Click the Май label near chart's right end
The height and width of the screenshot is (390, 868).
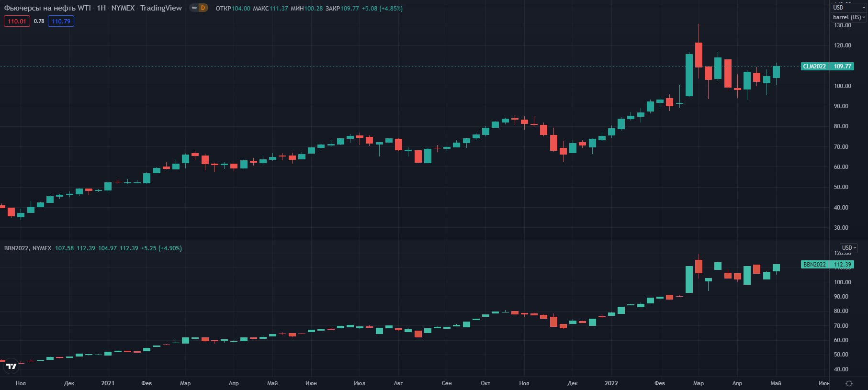pos(776,383)
